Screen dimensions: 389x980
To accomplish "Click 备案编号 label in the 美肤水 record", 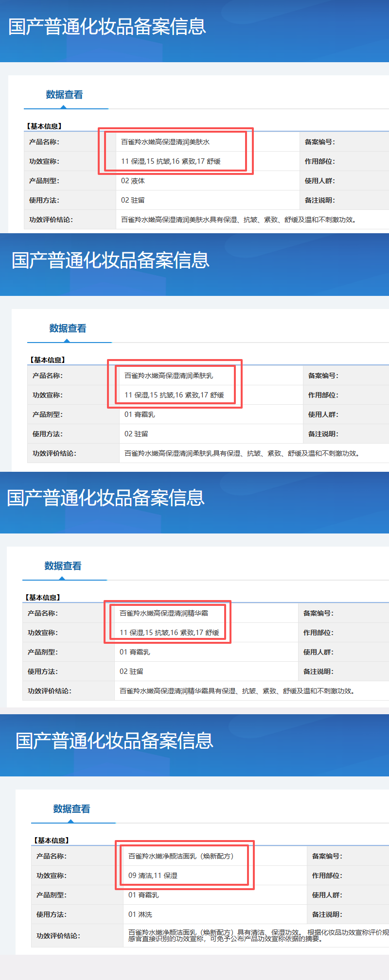I will pyautogui.click(x=319, y=142).
